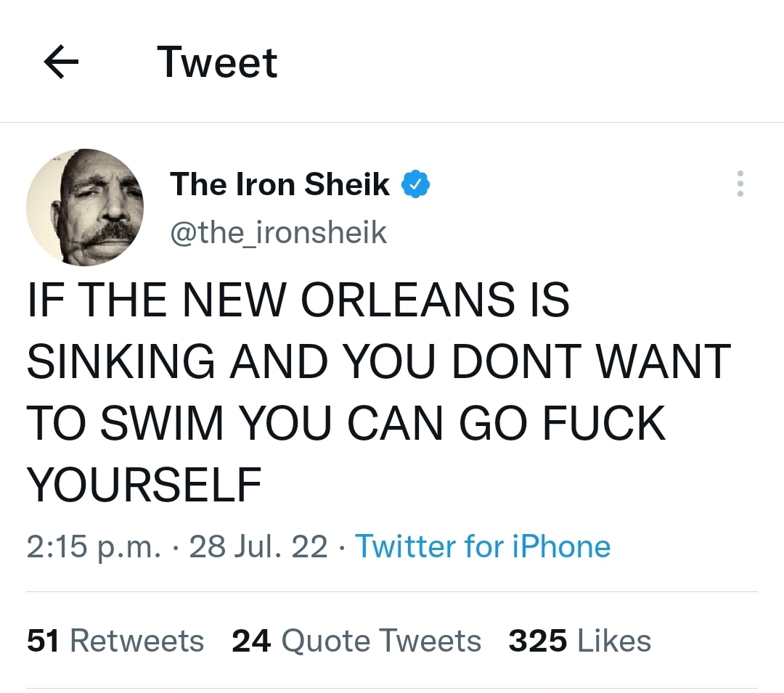Open The Iron Sheik's profile picture
Screen dimensions: 784x693
[85, 207]
